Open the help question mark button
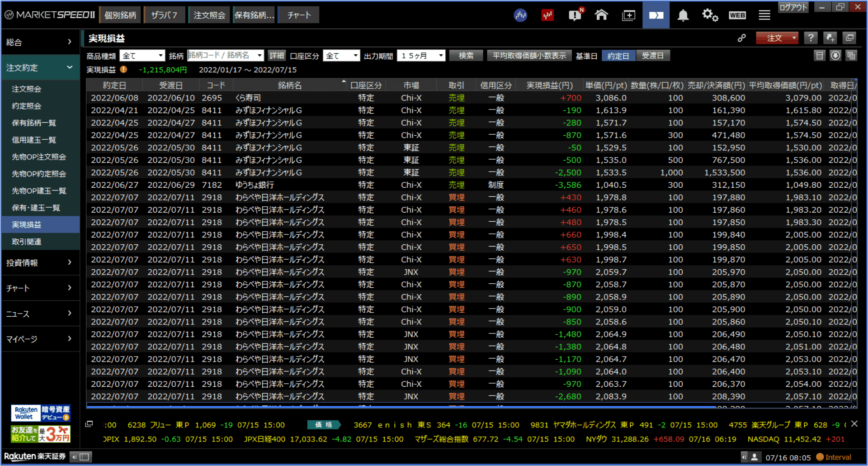Image resolution: width=868 pixels, height=466 pixels. pos(811,38)
